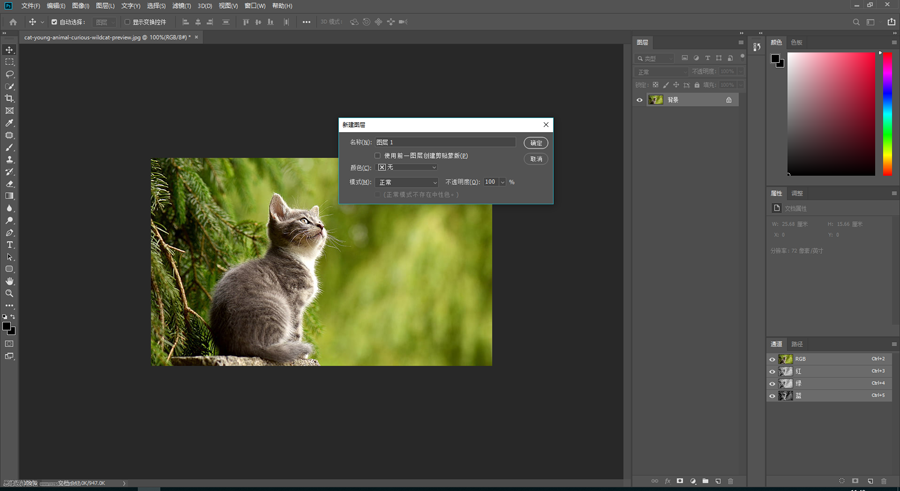The image size is (900, 491).
Task: Click the layer name input field
Action: 445,143
